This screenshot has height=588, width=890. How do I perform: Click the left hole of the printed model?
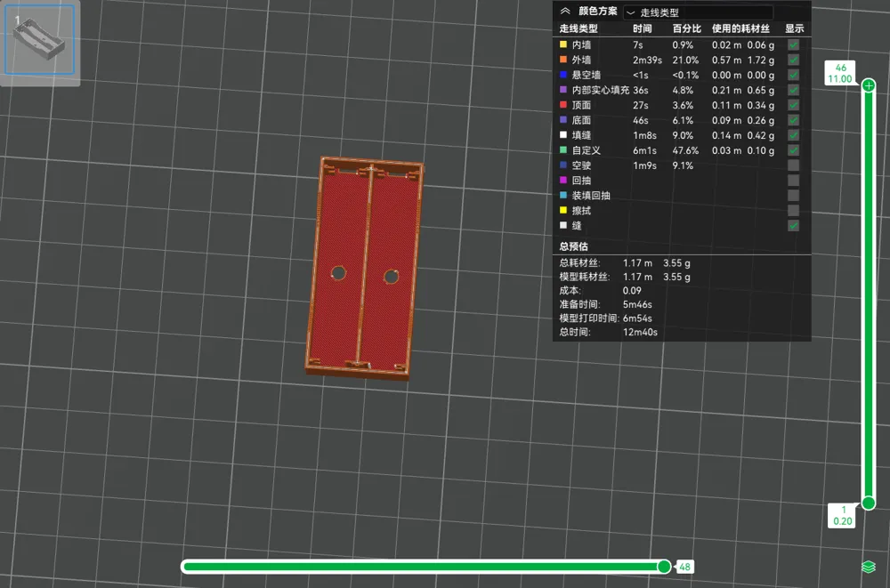click(x=338, y=273)
